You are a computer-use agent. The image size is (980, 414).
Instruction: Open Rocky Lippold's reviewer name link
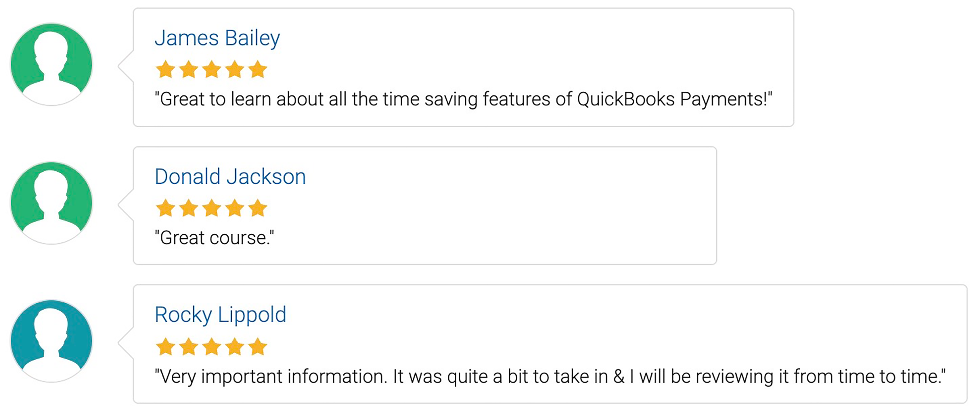coord(220,315)
